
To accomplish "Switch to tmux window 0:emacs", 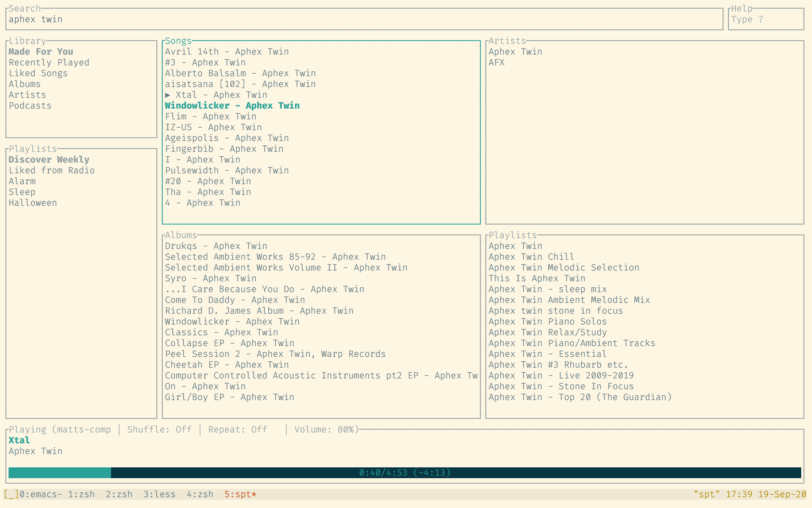I will click(41, 494).
